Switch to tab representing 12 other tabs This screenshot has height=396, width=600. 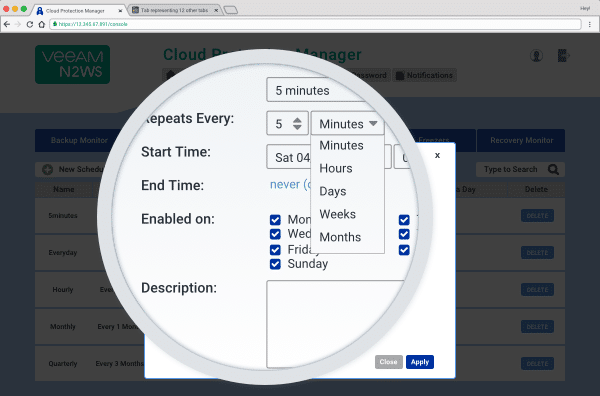point(175,10)
